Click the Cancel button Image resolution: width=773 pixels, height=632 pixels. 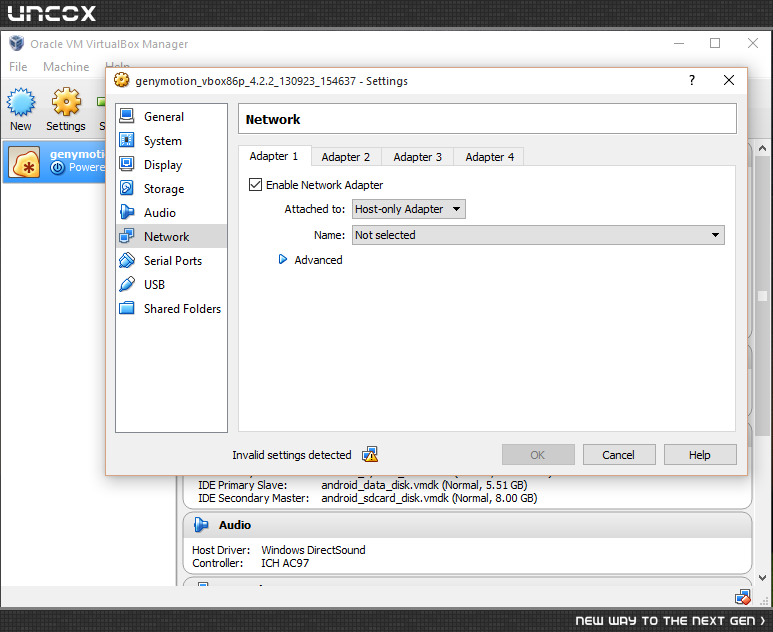coord(619,455)
